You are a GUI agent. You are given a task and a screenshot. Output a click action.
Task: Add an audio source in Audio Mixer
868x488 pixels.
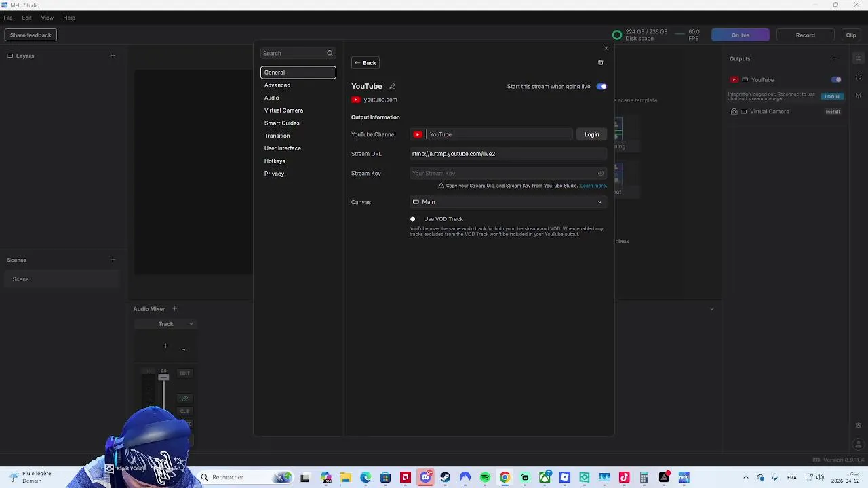pyautogui.click(x=174, y=309)
